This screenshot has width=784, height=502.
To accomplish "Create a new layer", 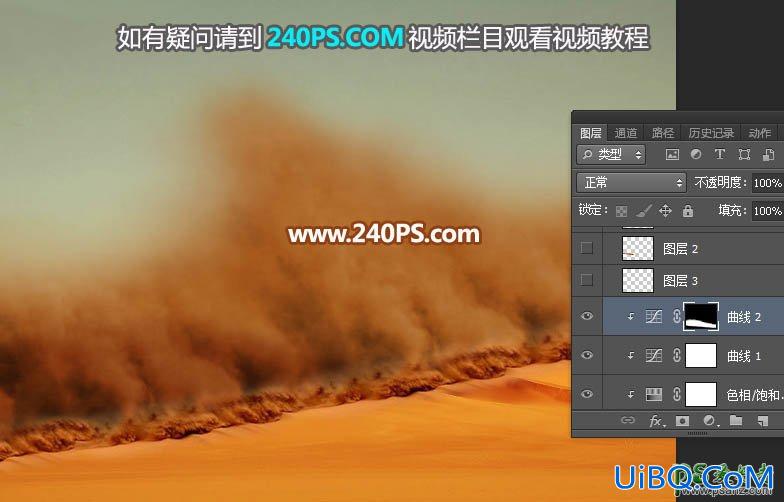I will click(x=762, y=421).
